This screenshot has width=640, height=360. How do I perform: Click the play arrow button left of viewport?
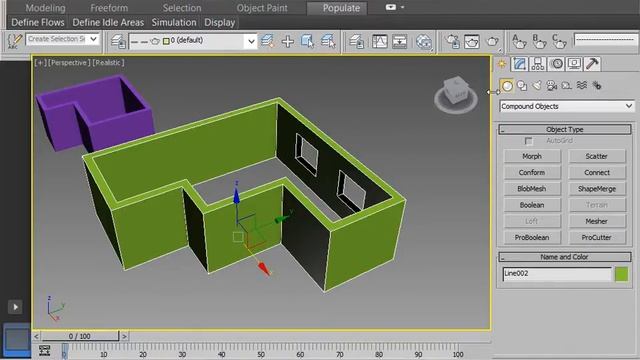15,307
